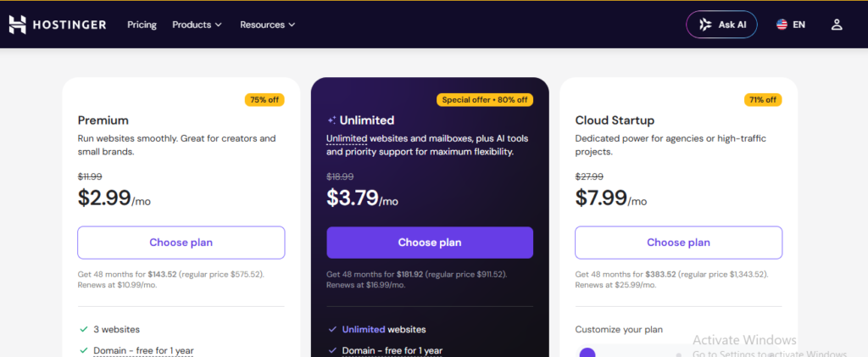Click the underlined Unlimited word in description

tap(347, 138)
